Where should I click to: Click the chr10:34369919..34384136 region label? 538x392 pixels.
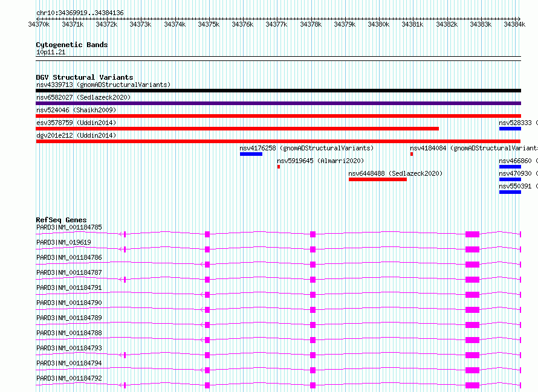(x=80, y=13)
